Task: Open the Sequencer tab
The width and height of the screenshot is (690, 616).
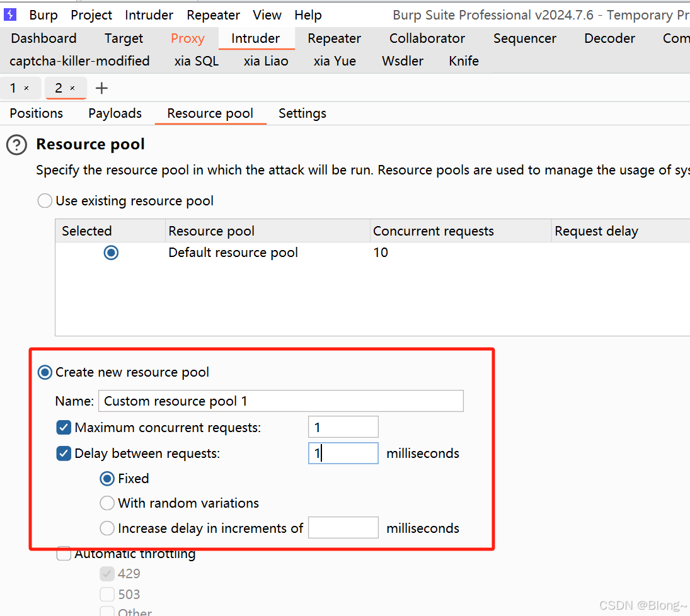Action: click(x=524, y=38)
